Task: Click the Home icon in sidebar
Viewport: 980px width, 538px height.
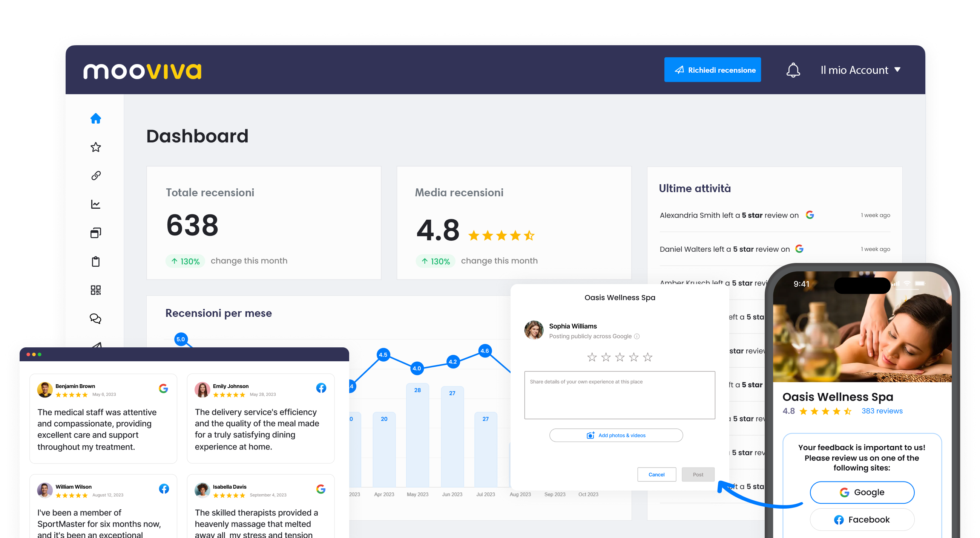Action: tap(95, 119)
